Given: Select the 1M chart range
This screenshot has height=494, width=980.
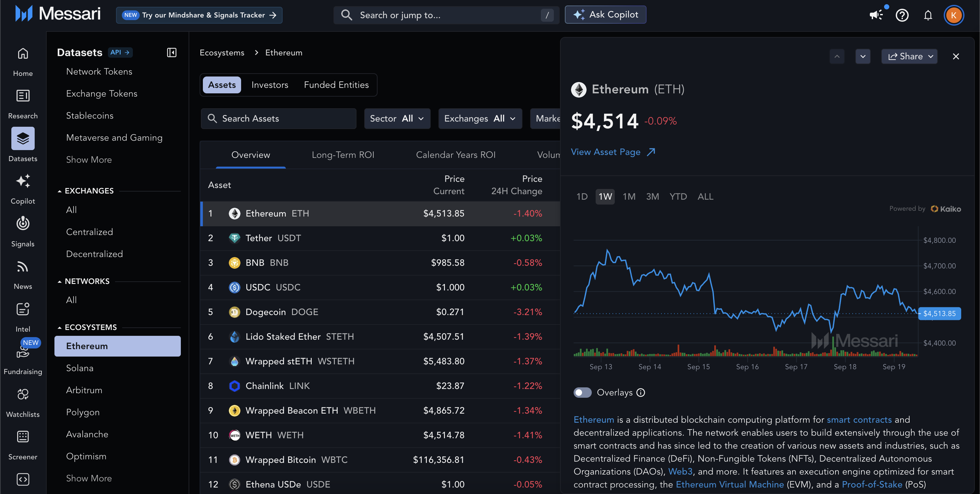Looking at the screenshot, I should click(x=629, y=196).
